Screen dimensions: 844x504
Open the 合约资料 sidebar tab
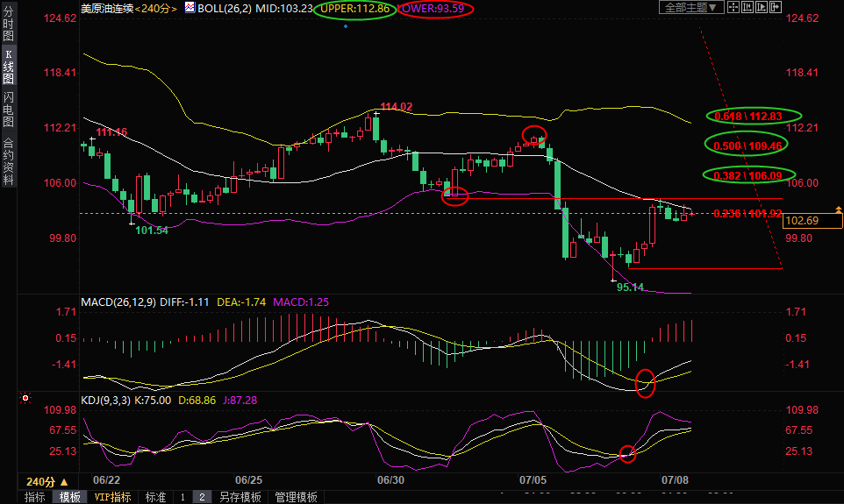(x=8, y=160)
